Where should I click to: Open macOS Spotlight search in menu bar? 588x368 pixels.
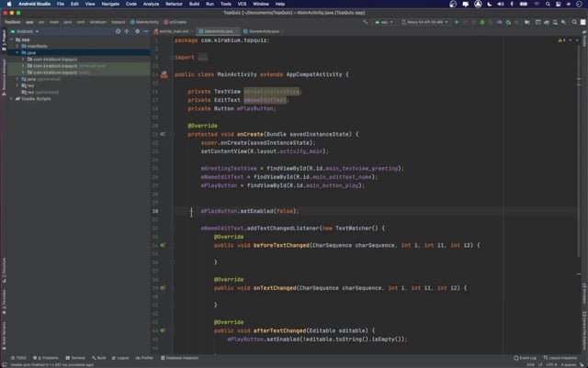(548, 4)
